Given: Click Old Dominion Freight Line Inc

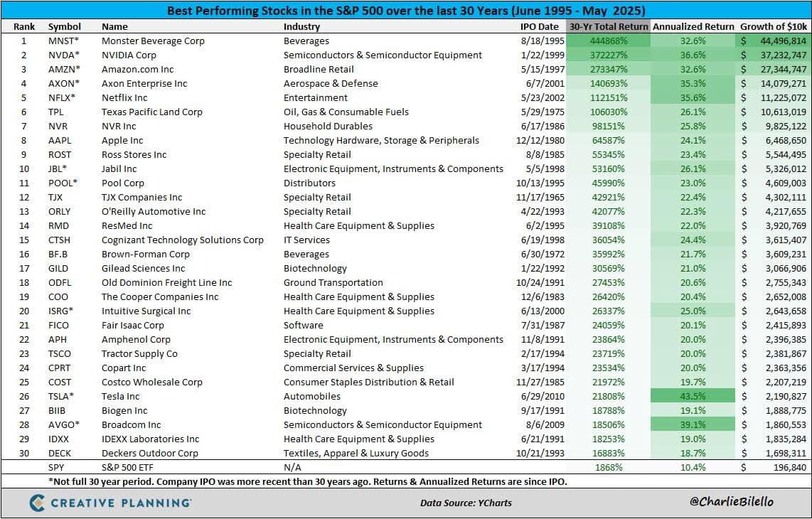Looking at the screenshot, I should pyautogui.click(x=167, y=283).
